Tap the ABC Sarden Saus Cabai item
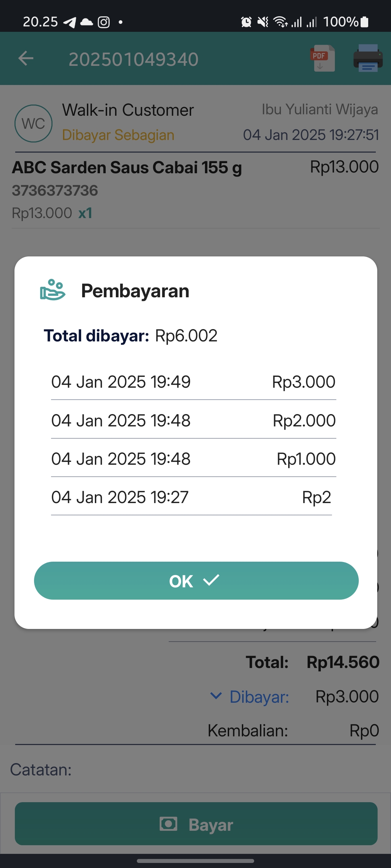The height and width of the screenshot is (868, 391). [x=127, y=168]
